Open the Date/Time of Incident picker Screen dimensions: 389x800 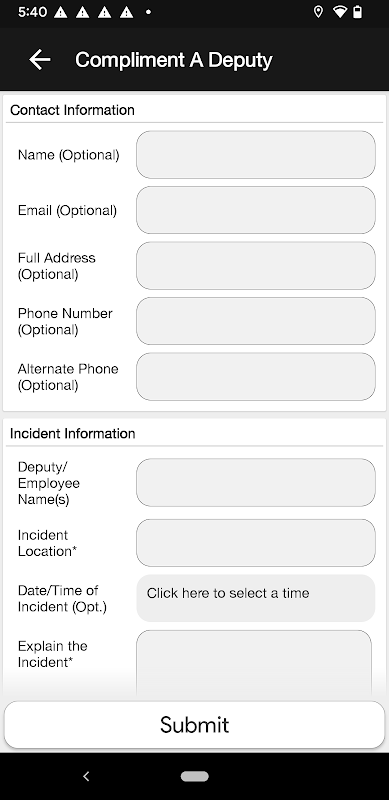[256, 598]
